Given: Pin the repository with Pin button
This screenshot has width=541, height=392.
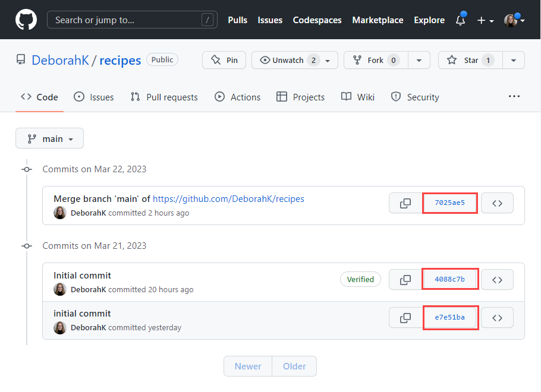Looking at the screenshot, I should coord(224,60).
